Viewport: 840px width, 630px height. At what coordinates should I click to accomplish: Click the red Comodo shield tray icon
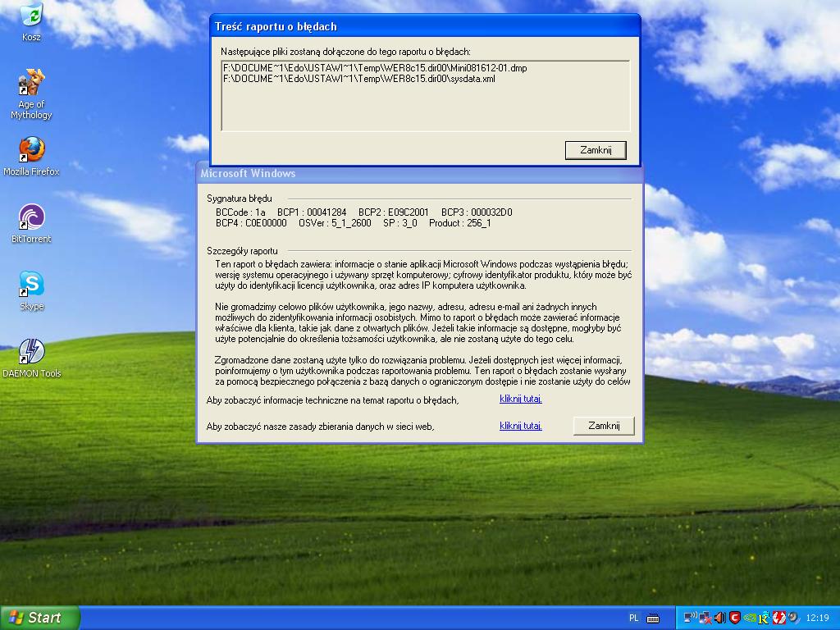[x=735, y=618]
